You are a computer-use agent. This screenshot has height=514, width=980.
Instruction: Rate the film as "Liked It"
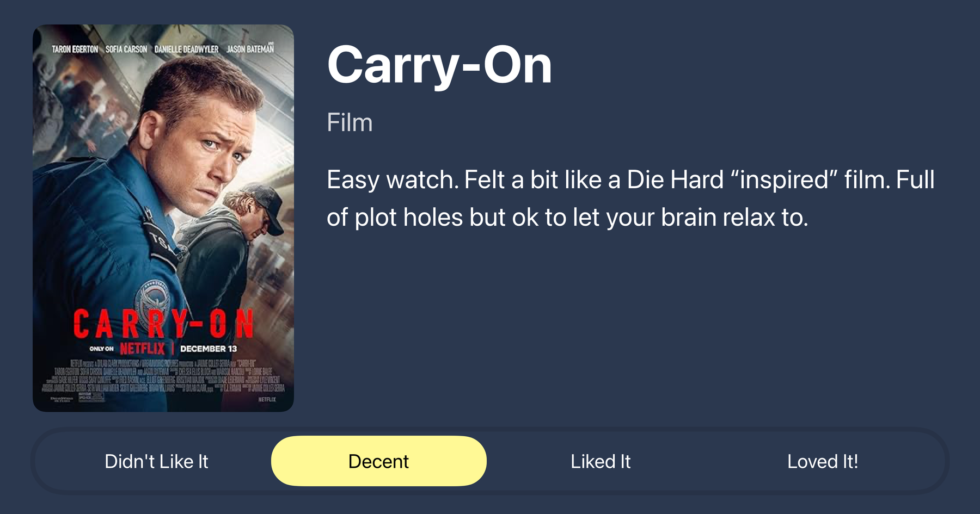click(601, 461)
